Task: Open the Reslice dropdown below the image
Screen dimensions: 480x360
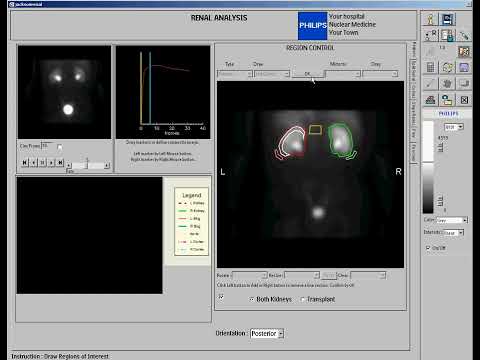Action: click(302, 275)
